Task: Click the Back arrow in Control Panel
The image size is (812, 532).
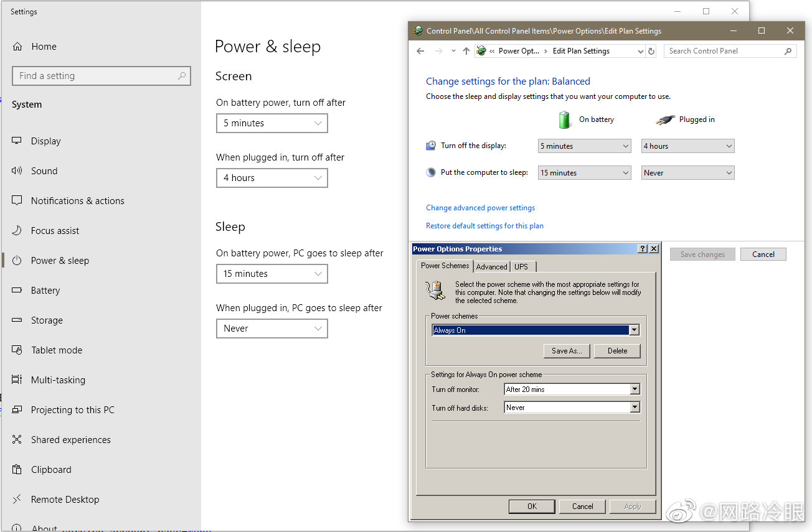Action: coord(420,51)
